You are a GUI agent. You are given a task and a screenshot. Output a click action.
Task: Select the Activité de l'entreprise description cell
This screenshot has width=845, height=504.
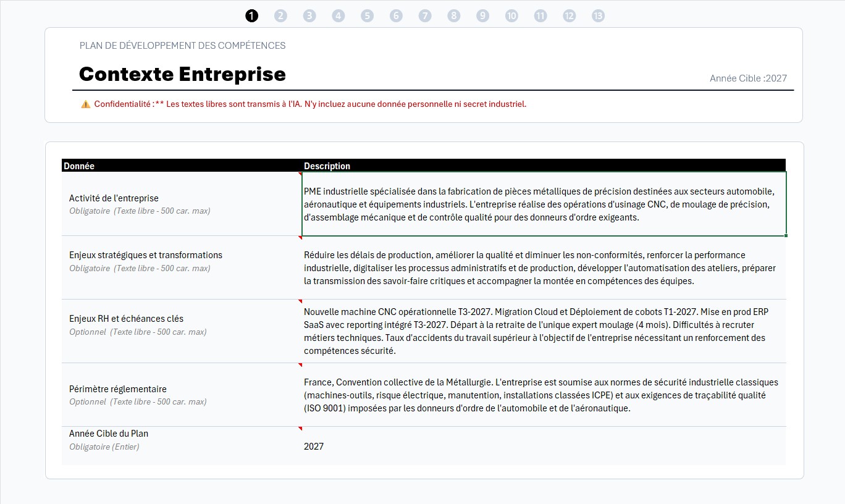click(x=544, y=204)
